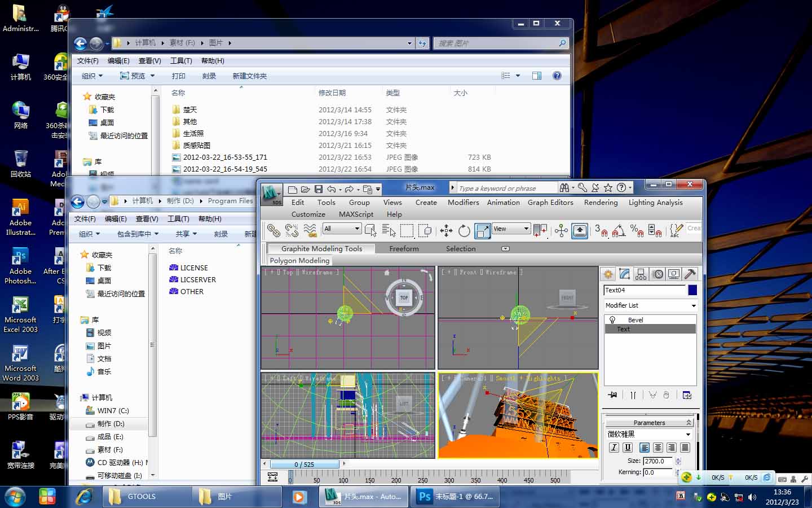Screen dimensions: 812x508
Task: Open the MAXScript menu
Action: (356, 214)
